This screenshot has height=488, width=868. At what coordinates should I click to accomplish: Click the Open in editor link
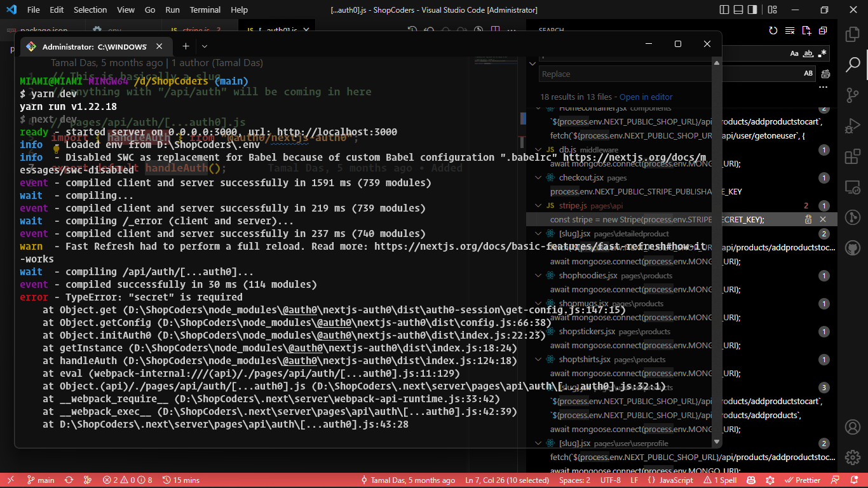click(646, 97)
